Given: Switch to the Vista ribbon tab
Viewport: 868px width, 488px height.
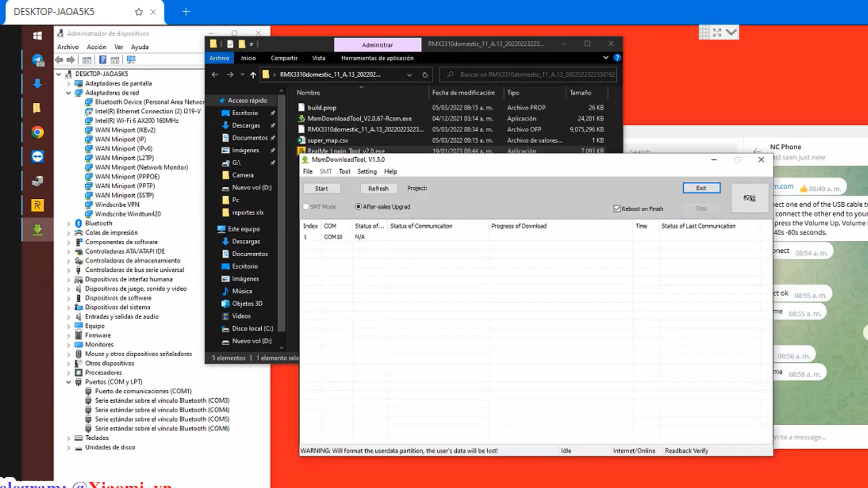Looking at the screenshot, I should [x=319, y=58].
